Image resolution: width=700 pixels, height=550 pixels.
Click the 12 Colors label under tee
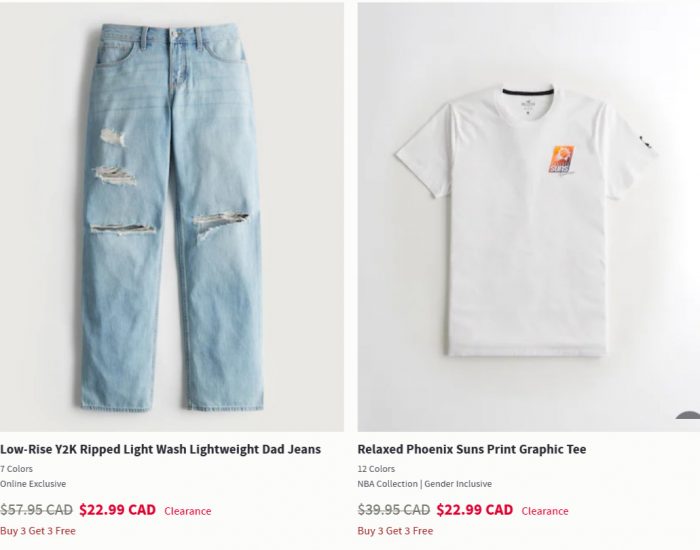pyautogui.click(x=376, y=469)
